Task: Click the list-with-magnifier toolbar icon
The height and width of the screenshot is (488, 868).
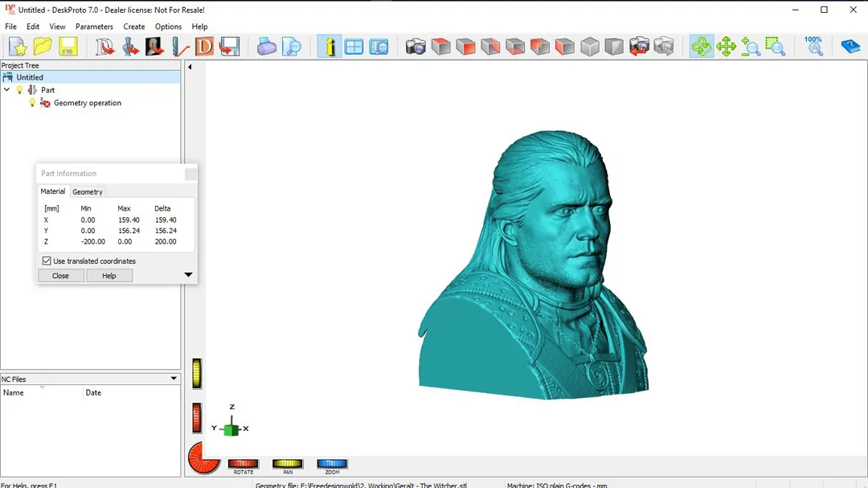Action: point(379,47)
